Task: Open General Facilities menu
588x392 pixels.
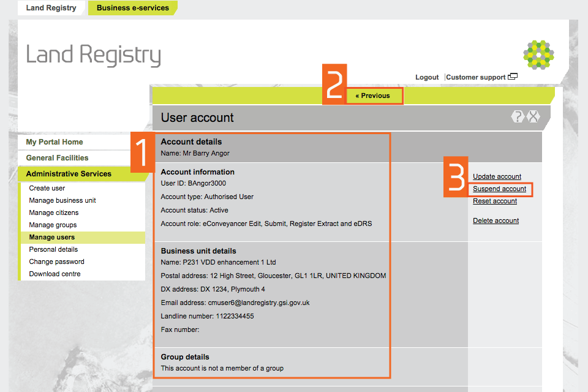Action: [x=57, y=158]
